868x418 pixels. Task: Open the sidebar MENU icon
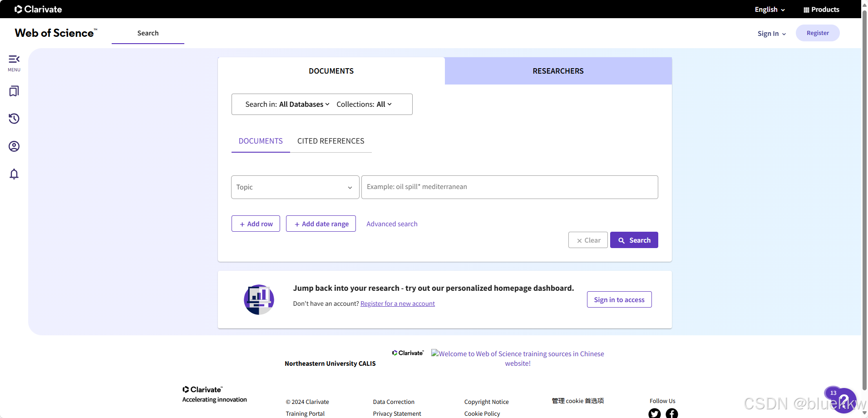click(14, 63)
